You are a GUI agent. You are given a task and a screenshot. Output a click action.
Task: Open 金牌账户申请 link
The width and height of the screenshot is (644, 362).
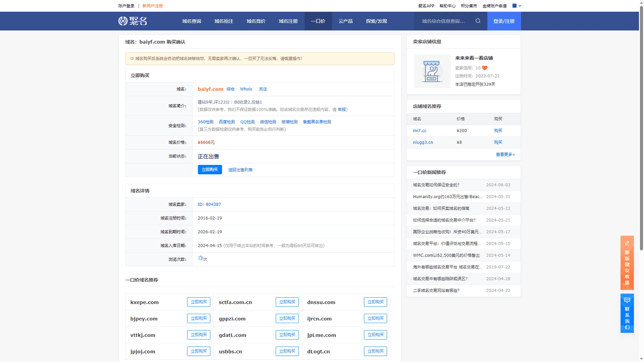click(x=495, y=6)
